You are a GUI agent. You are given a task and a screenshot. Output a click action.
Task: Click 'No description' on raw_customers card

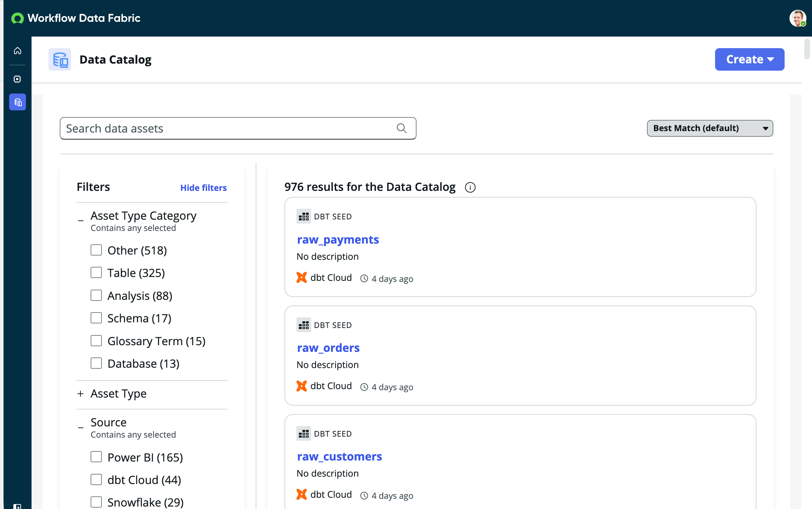tap(328, 473)
